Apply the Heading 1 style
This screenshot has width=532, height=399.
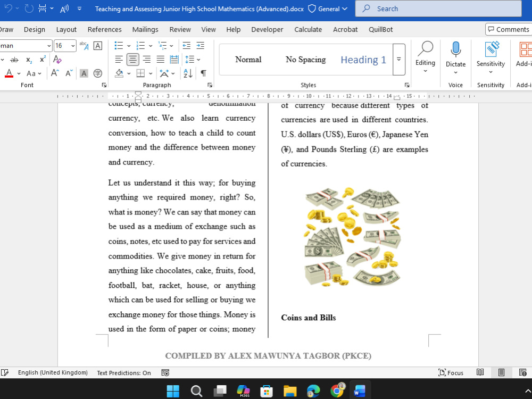coord(363,60)
